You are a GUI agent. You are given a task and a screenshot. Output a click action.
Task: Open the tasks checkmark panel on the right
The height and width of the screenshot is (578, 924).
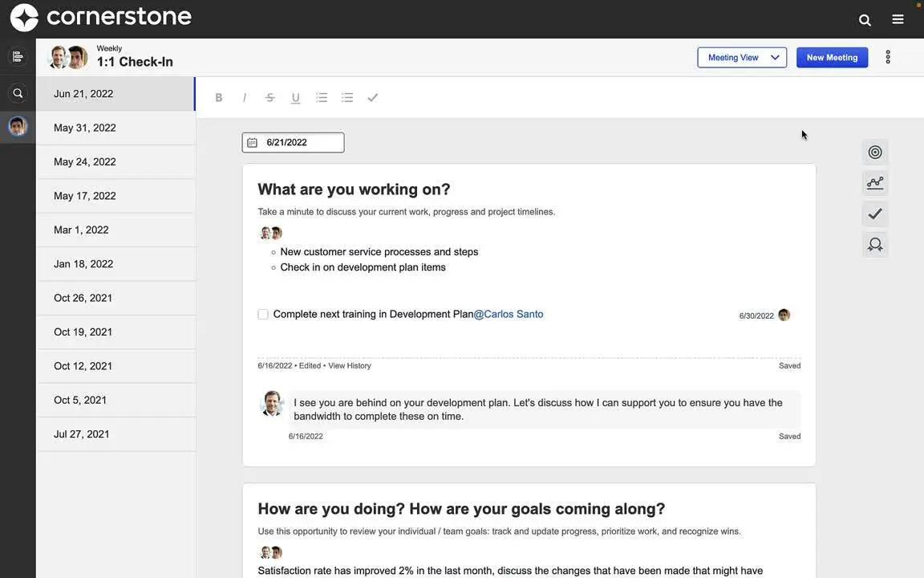coord(870,213)
